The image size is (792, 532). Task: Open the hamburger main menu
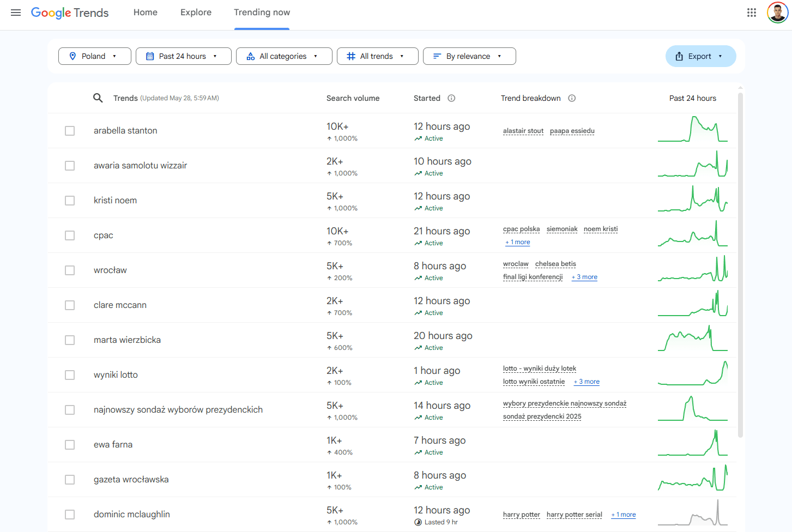pos(16,13)
